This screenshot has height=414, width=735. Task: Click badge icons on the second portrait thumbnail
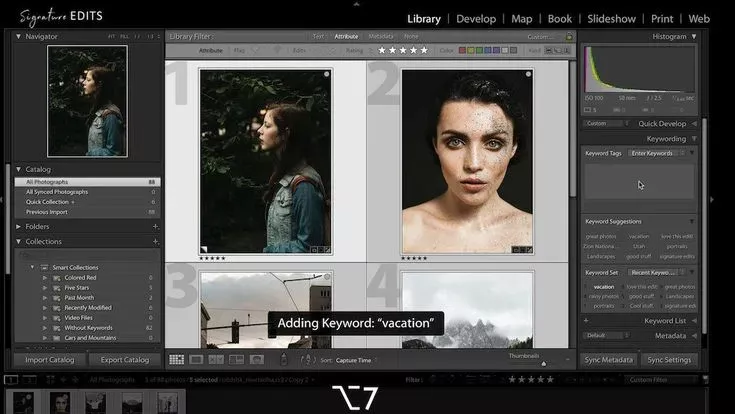click(x=522, y=250)
